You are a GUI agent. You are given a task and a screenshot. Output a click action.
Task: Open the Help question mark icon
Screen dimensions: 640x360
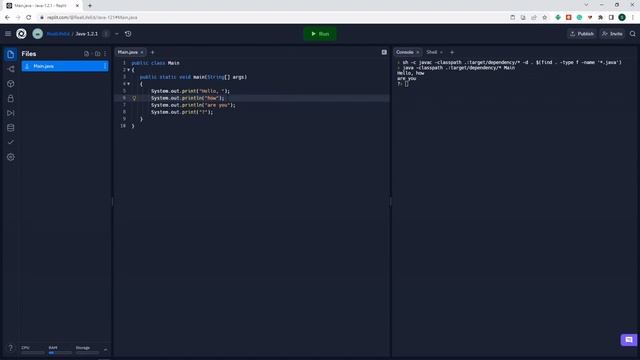tap(11, 348)
